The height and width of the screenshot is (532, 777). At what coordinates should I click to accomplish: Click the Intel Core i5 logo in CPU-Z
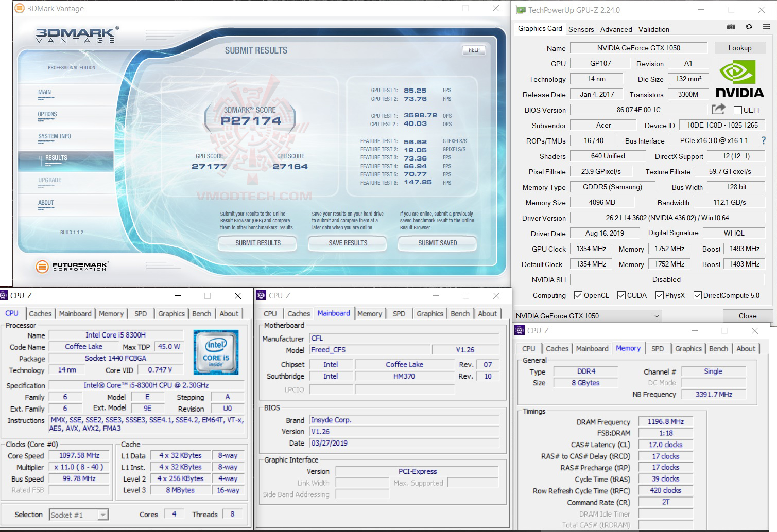click(x=216, y=352)
